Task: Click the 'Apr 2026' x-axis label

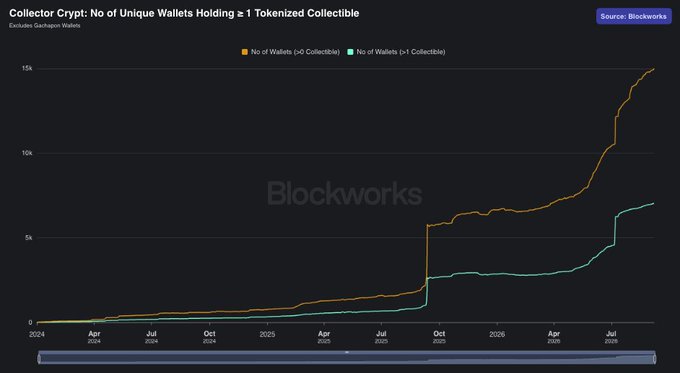Action: [x=554, y=337]
